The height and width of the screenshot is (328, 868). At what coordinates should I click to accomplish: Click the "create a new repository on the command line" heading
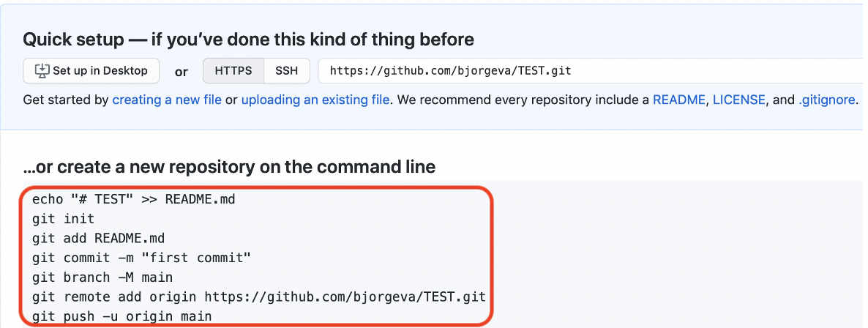(x=229, y=166)
